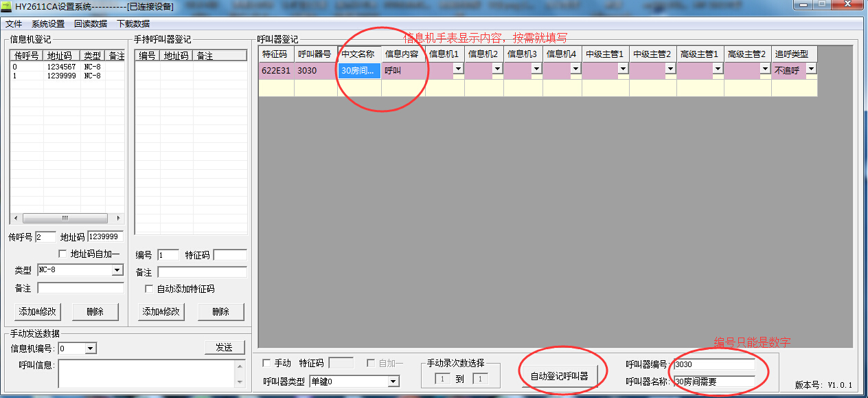The height and width of the screenshot is (398, 868).
Task: Open the 系统设置 menu
Action: pos(48,23)
